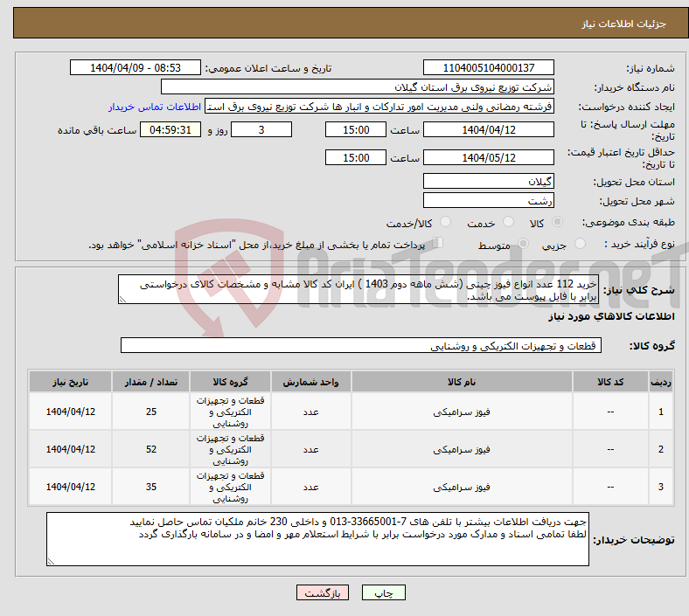Select the جزیی purchase type radio
The width and height of the screenshot is (689, 616).
point(580,244)
